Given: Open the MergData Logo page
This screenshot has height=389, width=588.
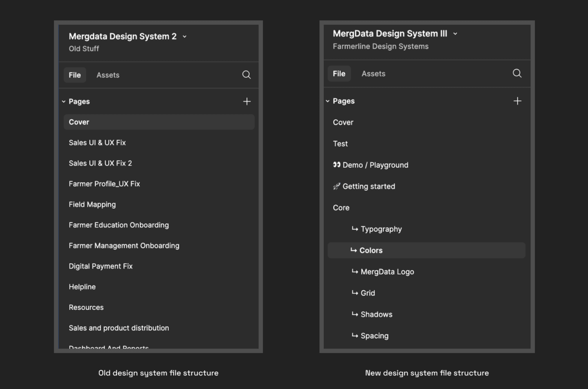Looking at the screenshot, I should pyautogui.click(x=387, y=272).
